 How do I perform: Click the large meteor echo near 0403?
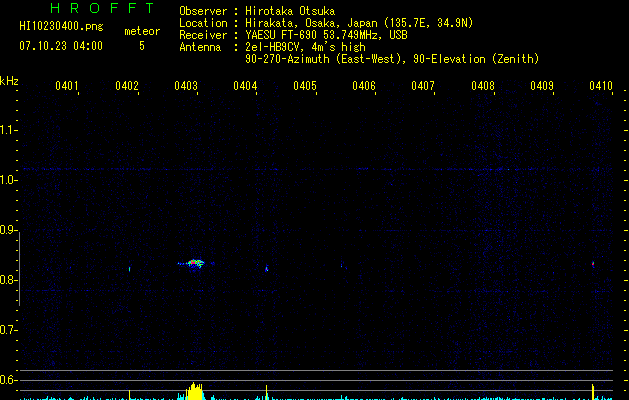[x=195, y=264]
